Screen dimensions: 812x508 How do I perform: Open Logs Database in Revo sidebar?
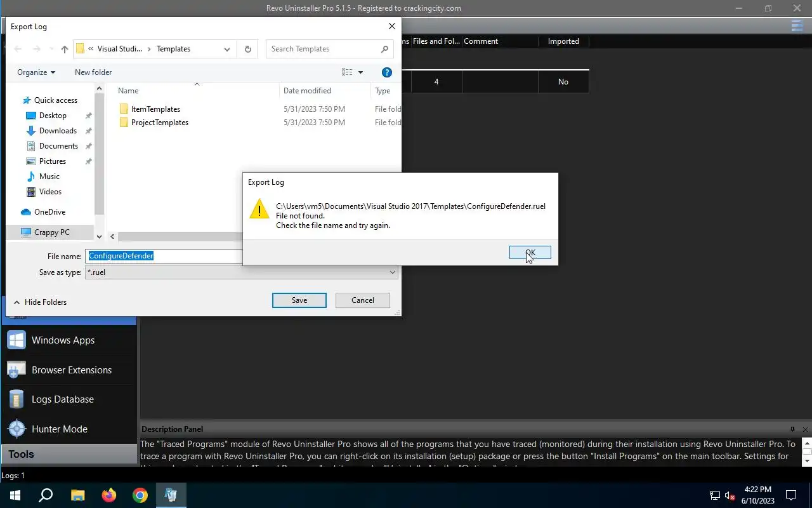click(x=69, y=399)
